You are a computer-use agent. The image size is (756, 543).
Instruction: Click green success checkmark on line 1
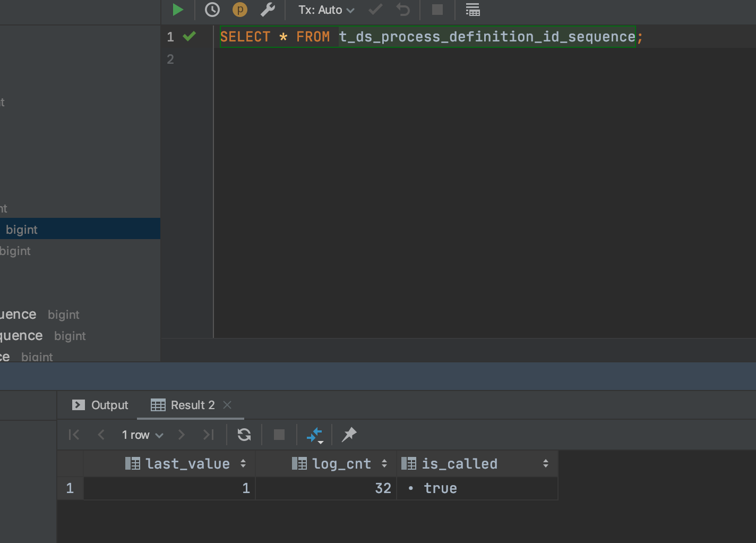pyautogui.click(x=190, y=36)
